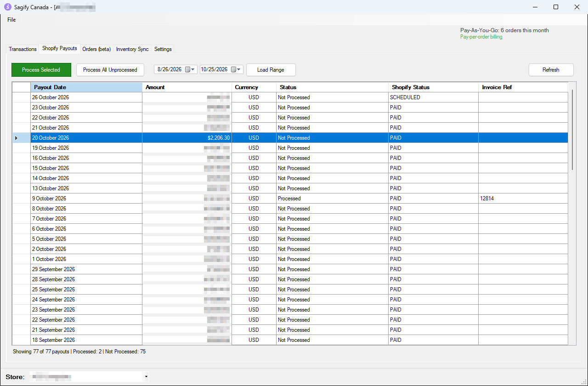
Task: Click the payouts table vertical scrollbar
Action: 572,130
